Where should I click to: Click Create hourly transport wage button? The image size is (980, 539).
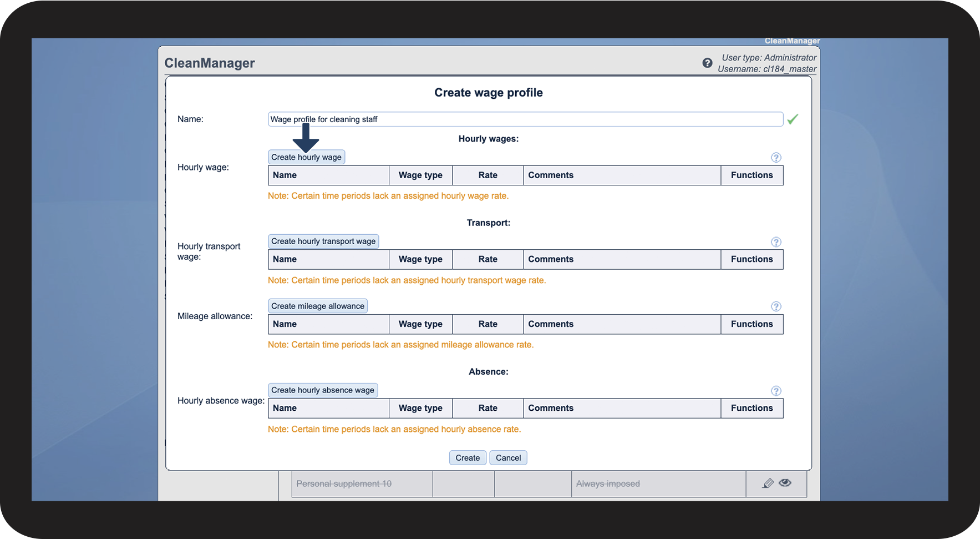323,241
